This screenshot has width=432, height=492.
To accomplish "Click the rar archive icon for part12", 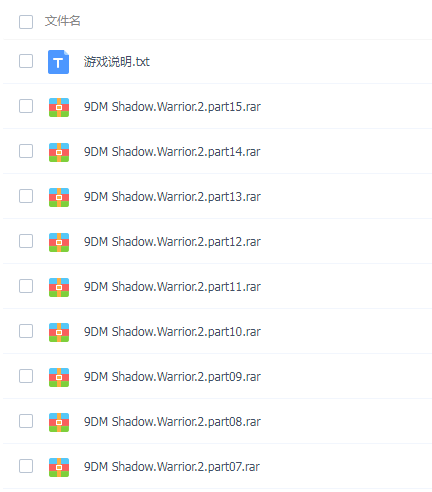I will tap(59, 242).
